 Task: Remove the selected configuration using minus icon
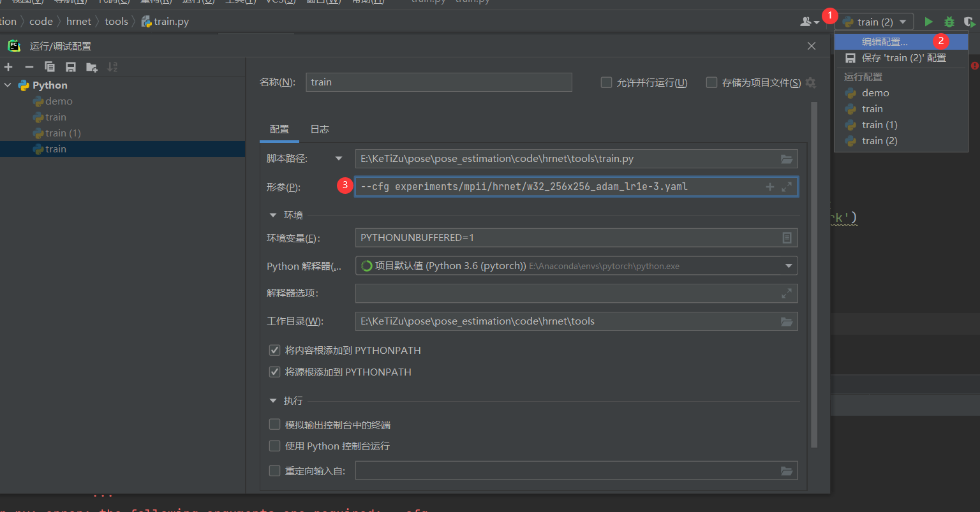click(29, 66)
